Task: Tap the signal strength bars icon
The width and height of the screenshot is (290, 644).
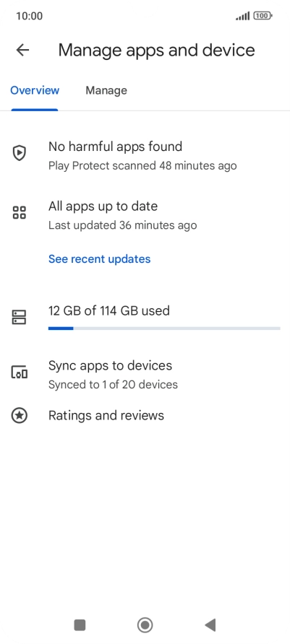Action: click(x=243, y=16)
